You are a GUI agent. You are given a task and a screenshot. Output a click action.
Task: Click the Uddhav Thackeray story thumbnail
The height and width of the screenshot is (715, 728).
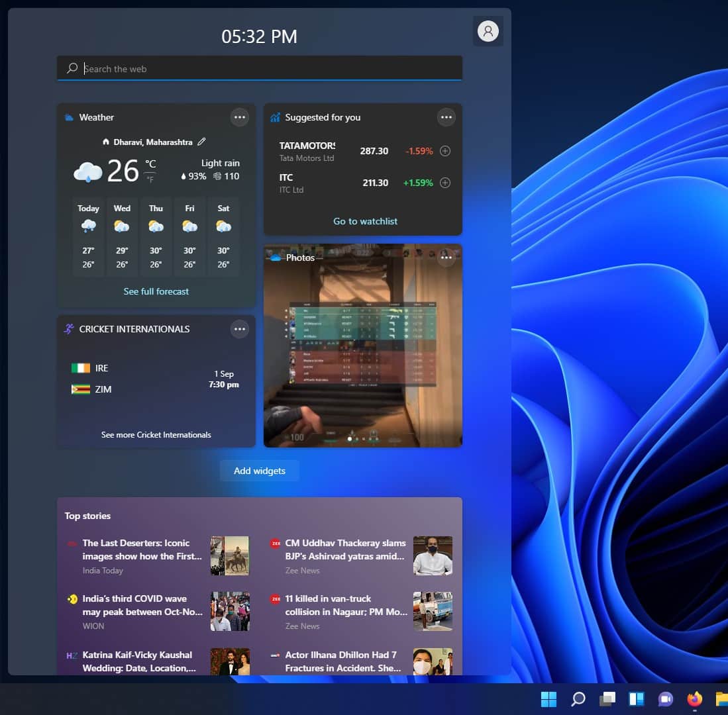433,556
